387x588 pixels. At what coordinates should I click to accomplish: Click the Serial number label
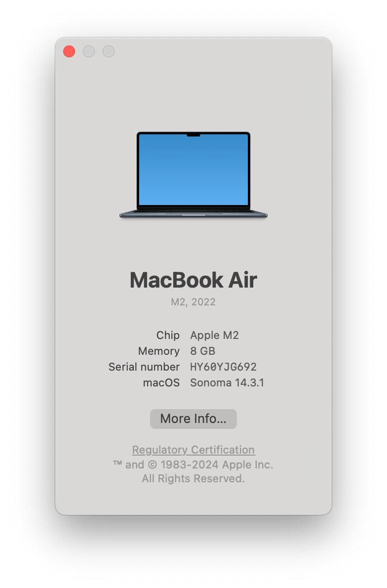144,367
